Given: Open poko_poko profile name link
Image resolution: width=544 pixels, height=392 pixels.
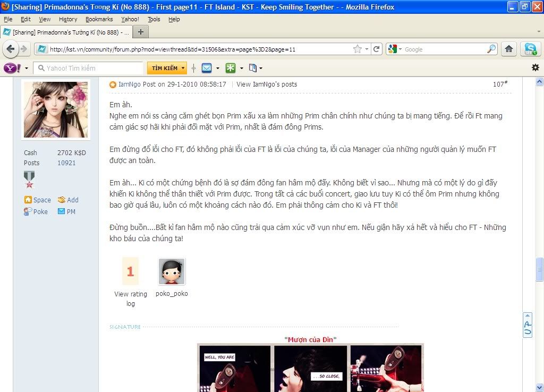Looking at the screenshot, I should 172,294.
